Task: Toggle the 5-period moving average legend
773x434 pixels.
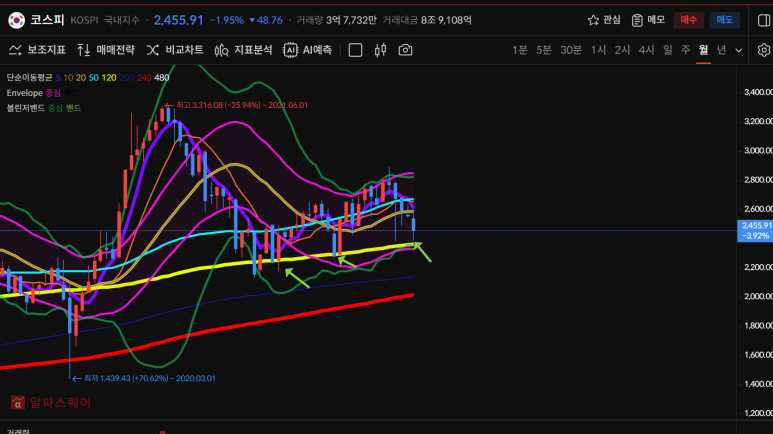Action: (x=58, y=77)
